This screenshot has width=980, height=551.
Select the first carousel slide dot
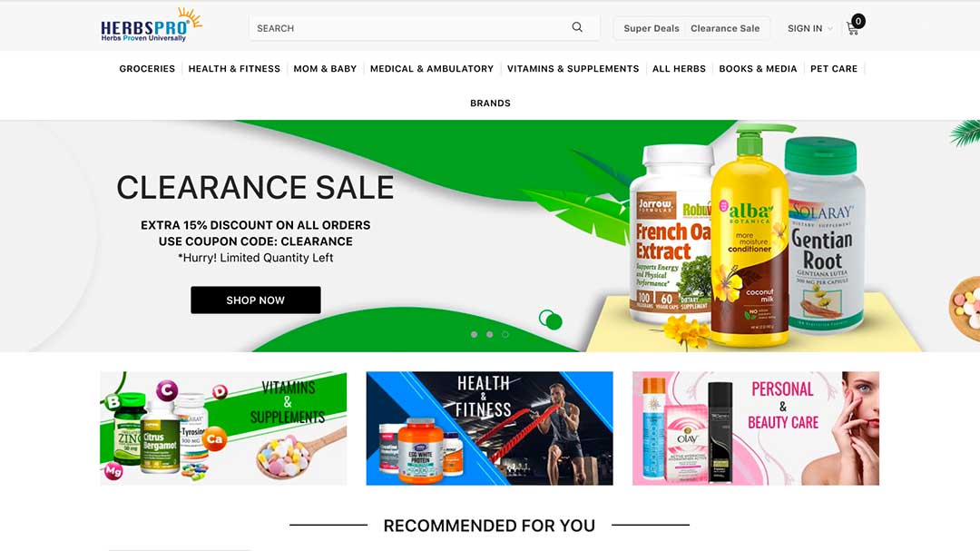tap(474, 335)
